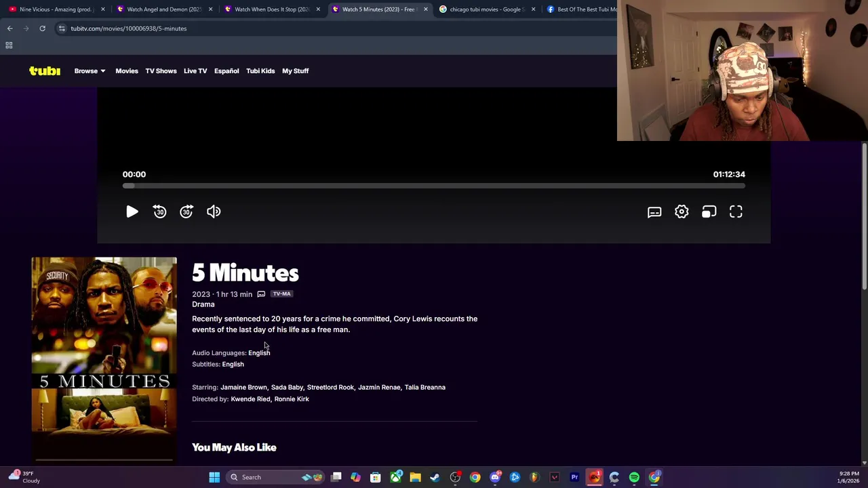Open FL Studio from the taskbar

[534, 477]
